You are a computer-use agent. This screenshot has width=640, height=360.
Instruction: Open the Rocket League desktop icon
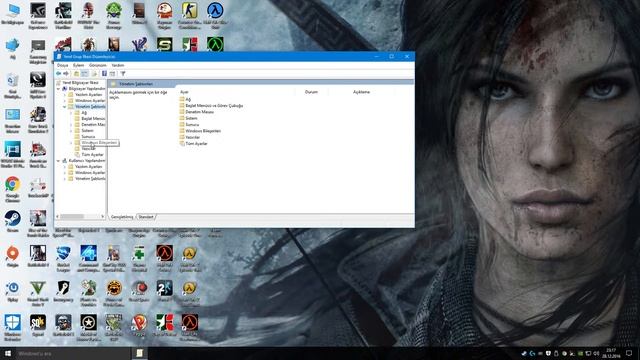(63, 257)
